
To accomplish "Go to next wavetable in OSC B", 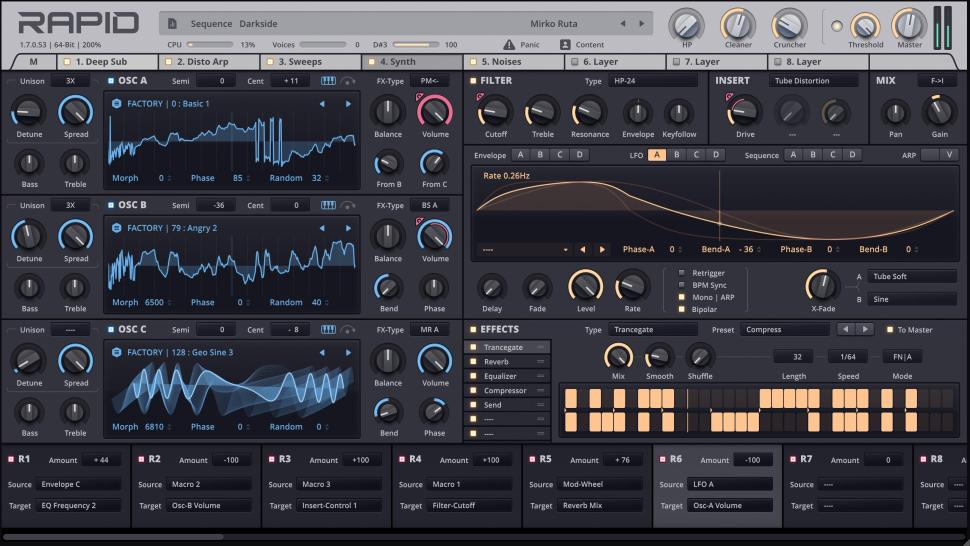I will tap(348, 228).
